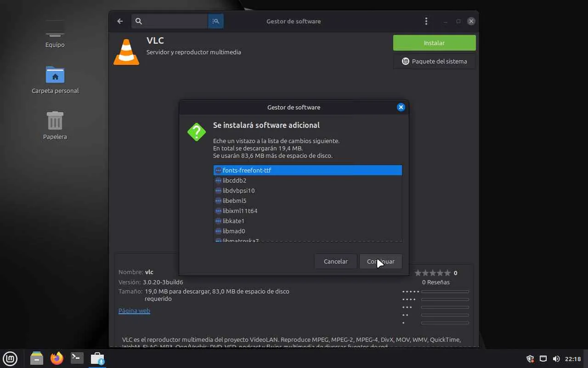This screenshot has width=588, height=368.
Task: Select libmad0 in the package list
Action: pyautogui.click(x=308, y=231)
